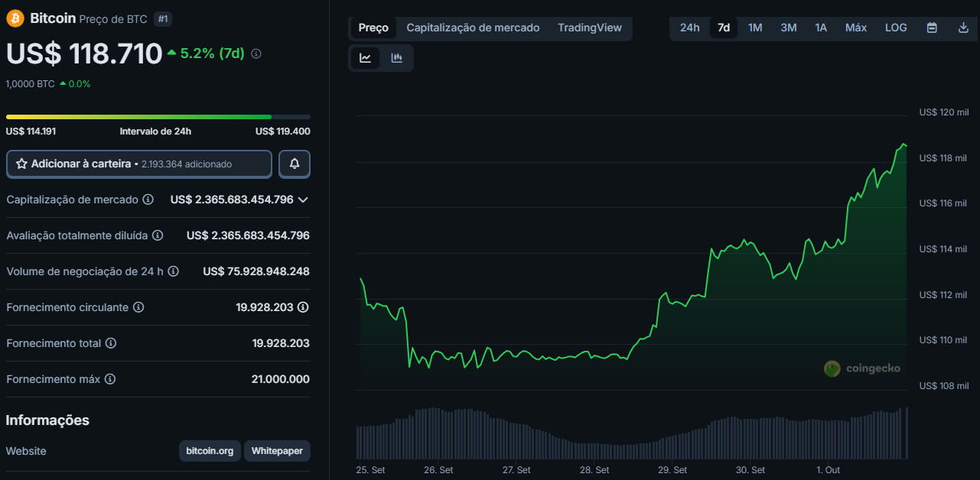The image size is (980, 480).
Task: Select the 1M time range
Action: 755,28
